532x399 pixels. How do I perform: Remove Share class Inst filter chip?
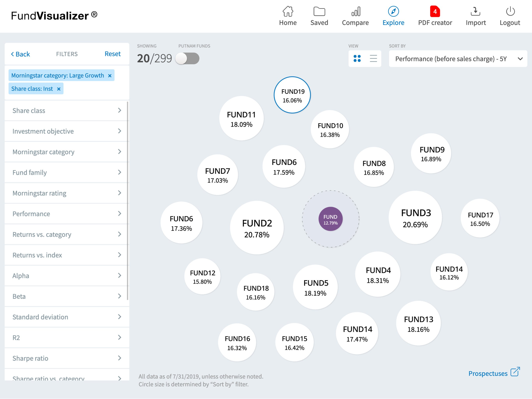tap(59, 89)
